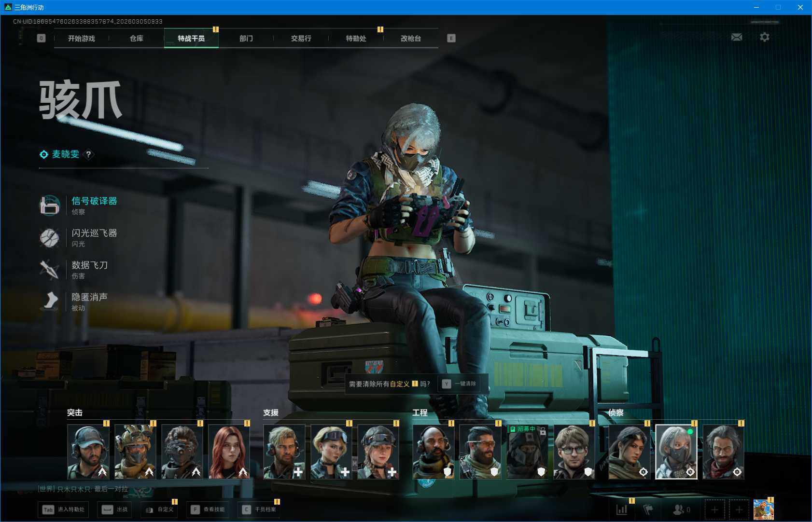Screen dimensions: 812x522
Task: Close the 三角洲行动 window
Action: [x=800, y=7]
